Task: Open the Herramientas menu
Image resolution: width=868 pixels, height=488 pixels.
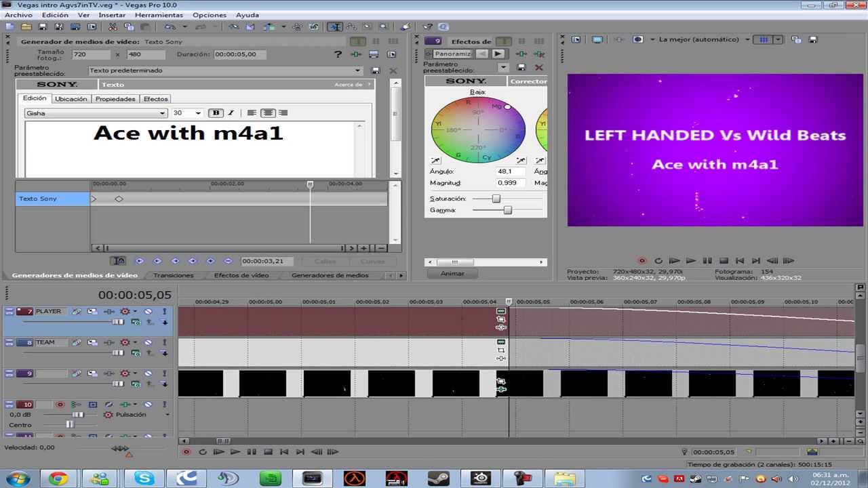Action: (159, 15)
